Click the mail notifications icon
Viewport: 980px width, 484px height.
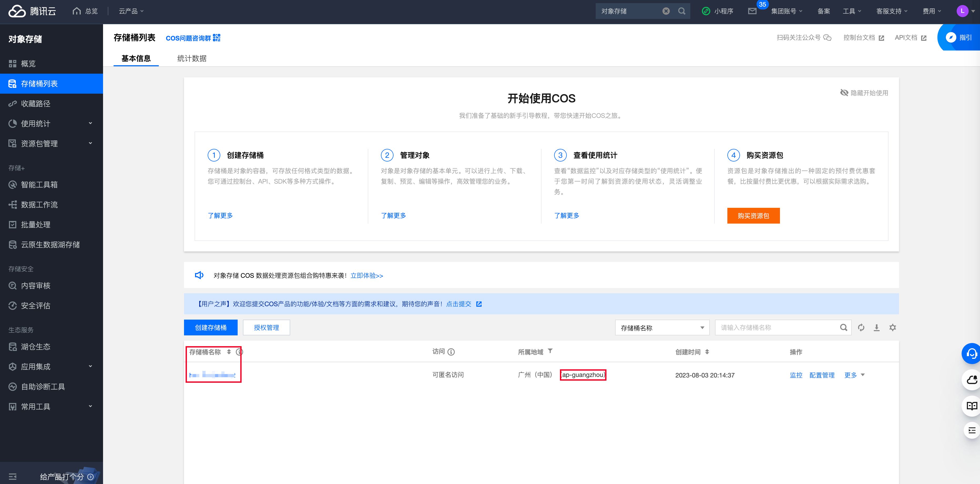tap(752, 11)
